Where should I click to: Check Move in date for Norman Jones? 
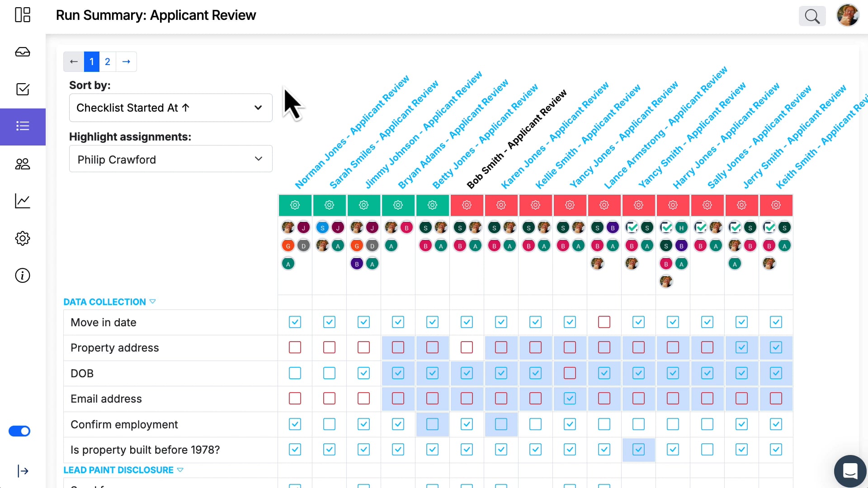pyautogui.click(x=295, y=322)
